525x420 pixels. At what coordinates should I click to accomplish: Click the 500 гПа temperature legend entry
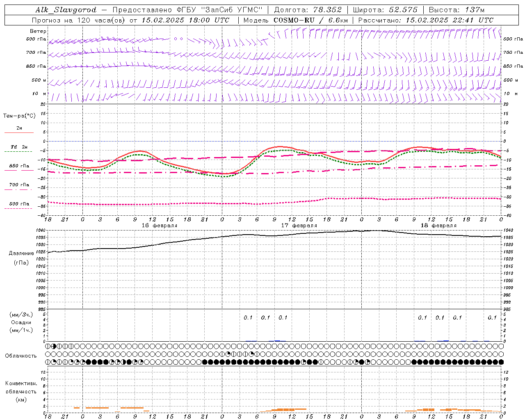pyautogui.click(x=19, y=204)
